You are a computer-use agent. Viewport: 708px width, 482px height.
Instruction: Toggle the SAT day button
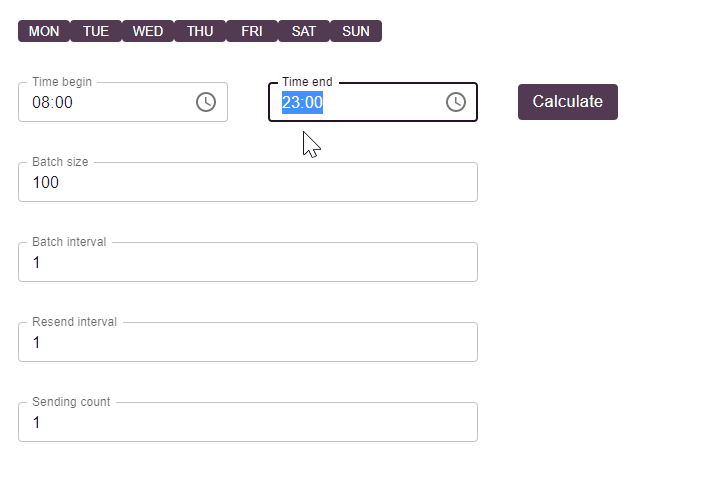tap(304, 31)
